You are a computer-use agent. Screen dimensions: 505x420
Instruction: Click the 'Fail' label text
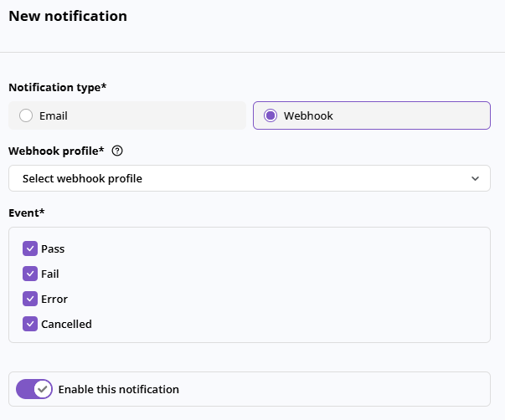(50, 274)
